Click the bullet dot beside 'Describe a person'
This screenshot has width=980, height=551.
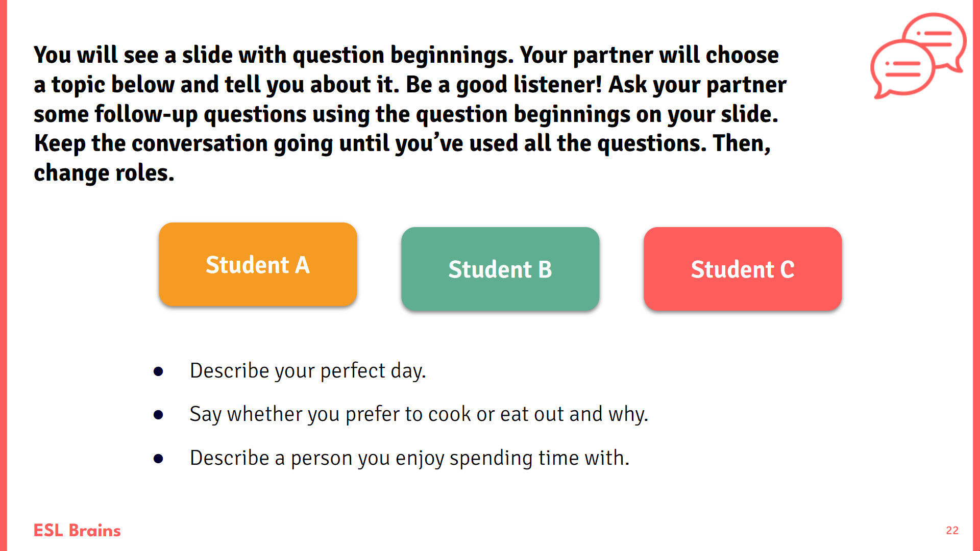pyautogui.click(x=158, y=459)
